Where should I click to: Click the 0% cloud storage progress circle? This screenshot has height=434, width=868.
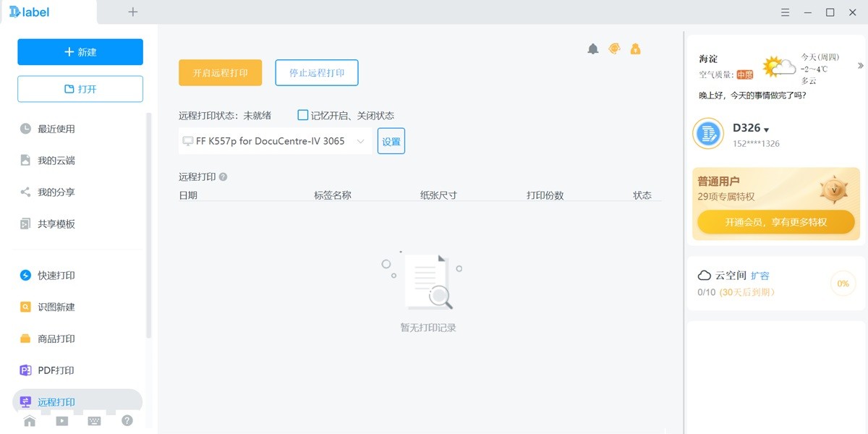tap(842, 284)
